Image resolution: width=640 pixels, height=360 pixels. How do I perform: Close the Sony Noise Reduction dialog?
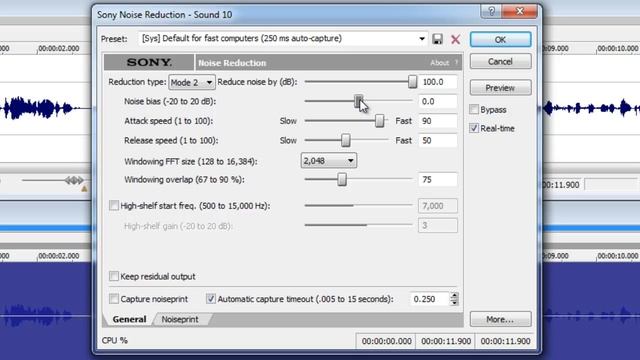tap(520, 11)
